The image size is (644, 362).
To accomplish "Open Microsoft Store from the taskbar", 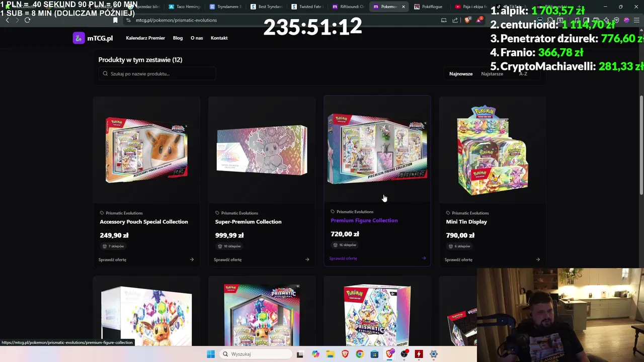I will [x=374, y=354].
